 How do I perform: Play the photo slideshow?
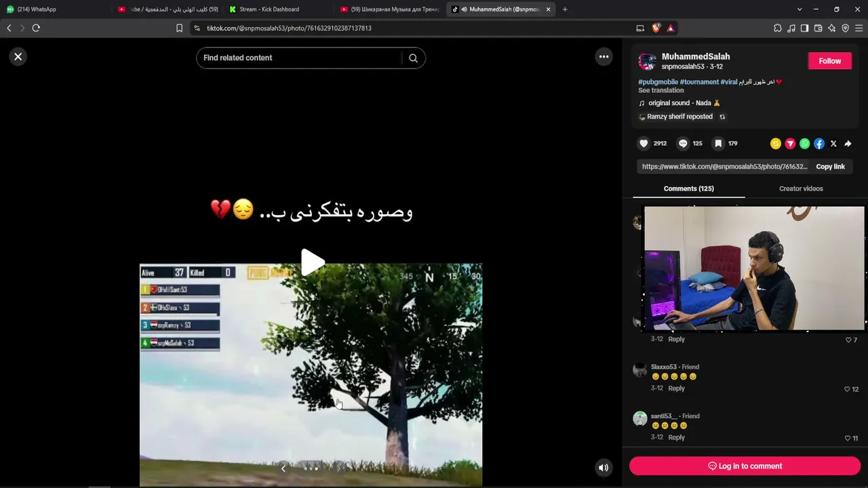(313, 262)
